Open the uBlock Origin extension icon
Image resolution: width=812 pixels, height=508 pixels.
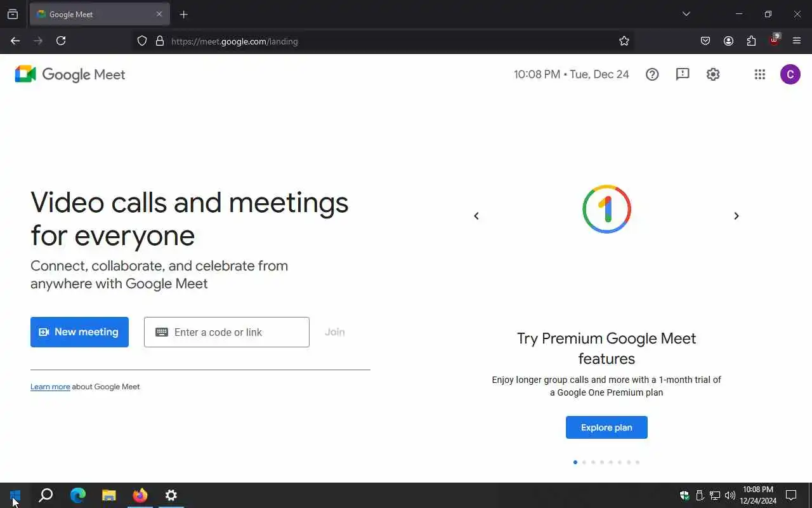[x=774, y=41]
